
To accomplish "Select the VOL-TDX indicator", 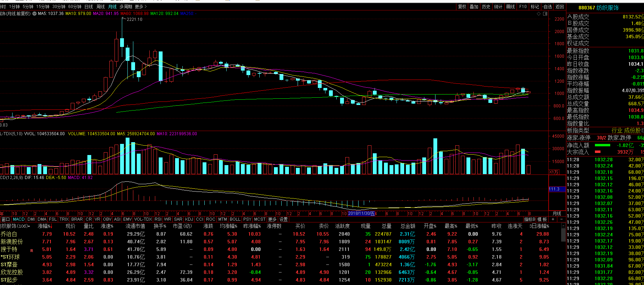I will click(143, 219).
